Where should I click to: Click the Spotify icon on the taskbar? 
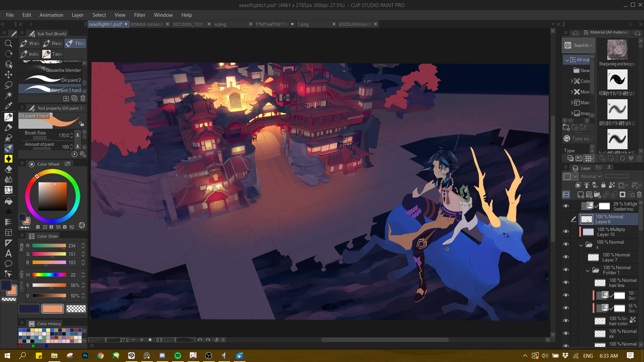click(178, 356)
